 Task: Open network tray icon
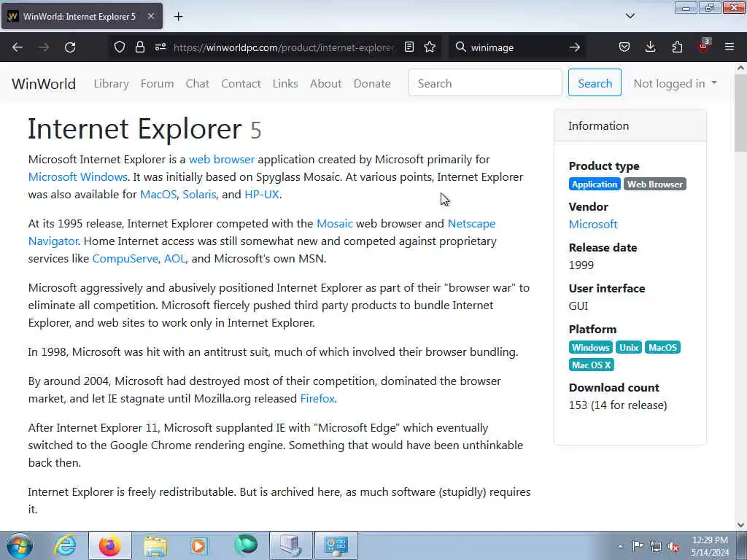coord(656,547)
